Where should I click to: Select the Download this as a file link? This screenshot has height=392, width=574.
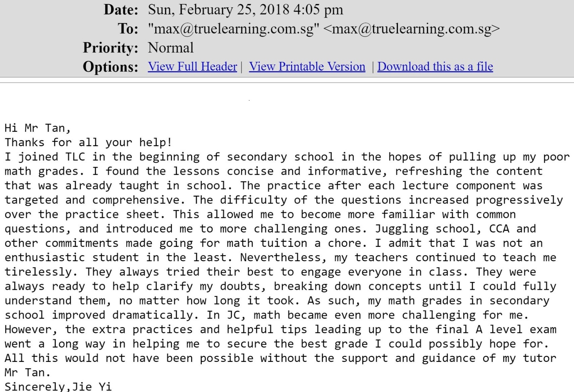[x=435, y=67]
